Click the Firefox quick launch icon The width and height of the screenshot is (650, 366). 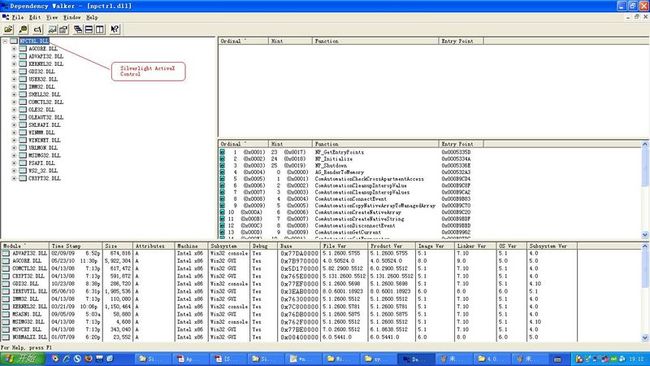[x=88, y=359]
